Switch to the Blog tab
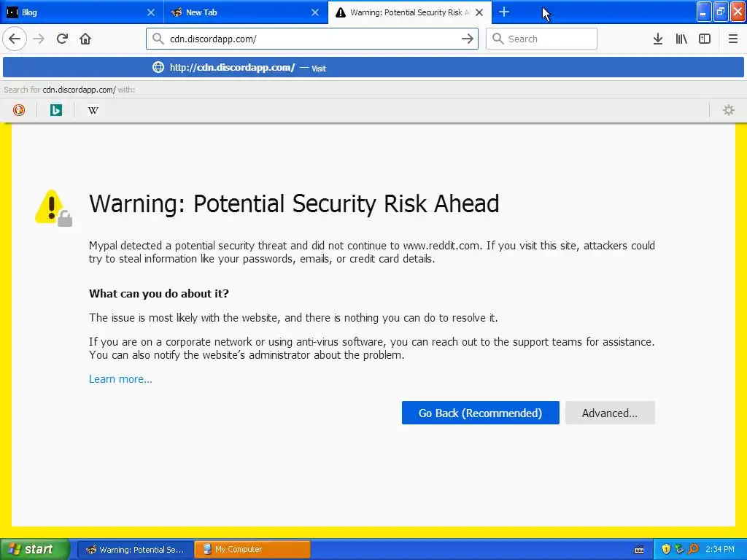The width and height of the screenshot is (747, 560). (x=82, y=12)
